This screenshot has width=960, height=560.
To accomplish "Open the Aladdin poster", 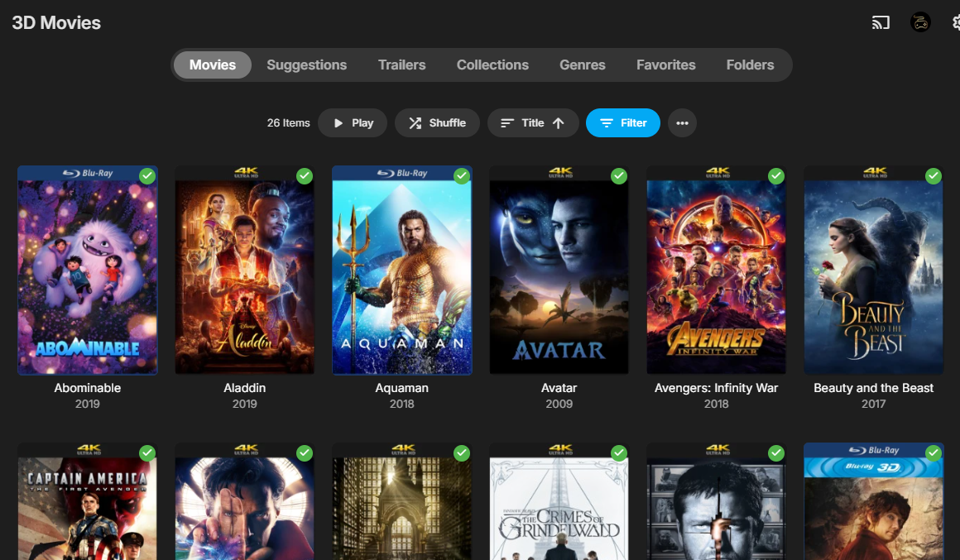I will [245, 270].
